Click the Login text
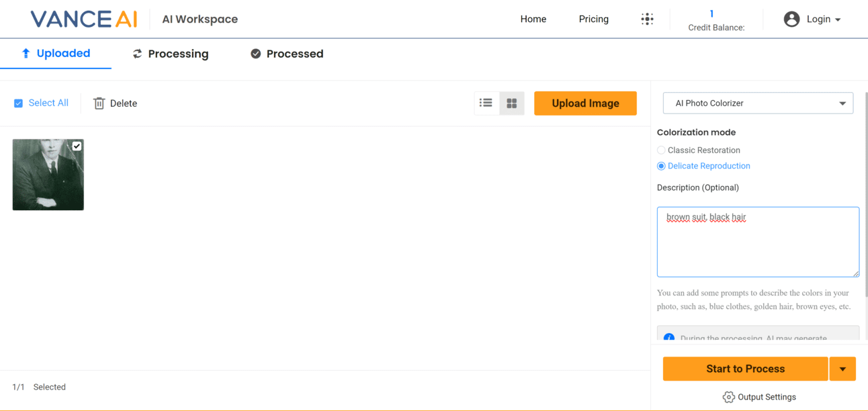The height and width of the screenshot is (411, 868). click(x=818, y=19)
